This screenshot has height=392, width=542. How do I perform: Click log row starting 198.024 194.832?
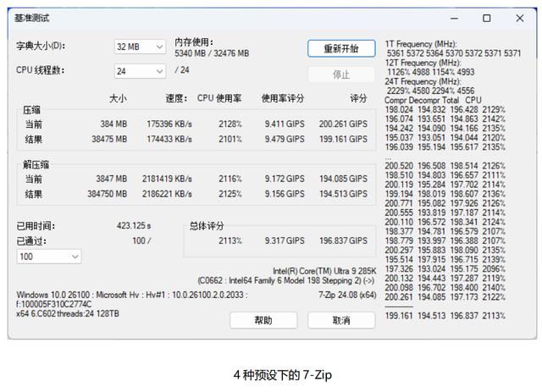[445, 109]
